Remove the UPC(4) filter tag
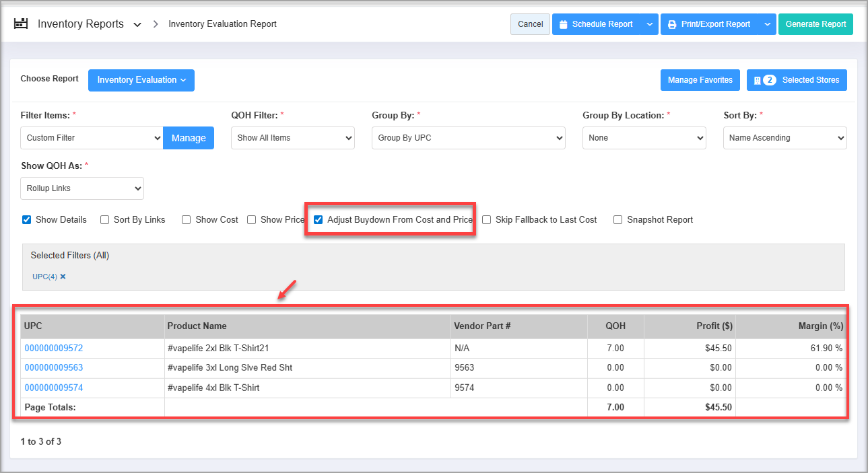The image size is (868, 473). pos(63,277)
